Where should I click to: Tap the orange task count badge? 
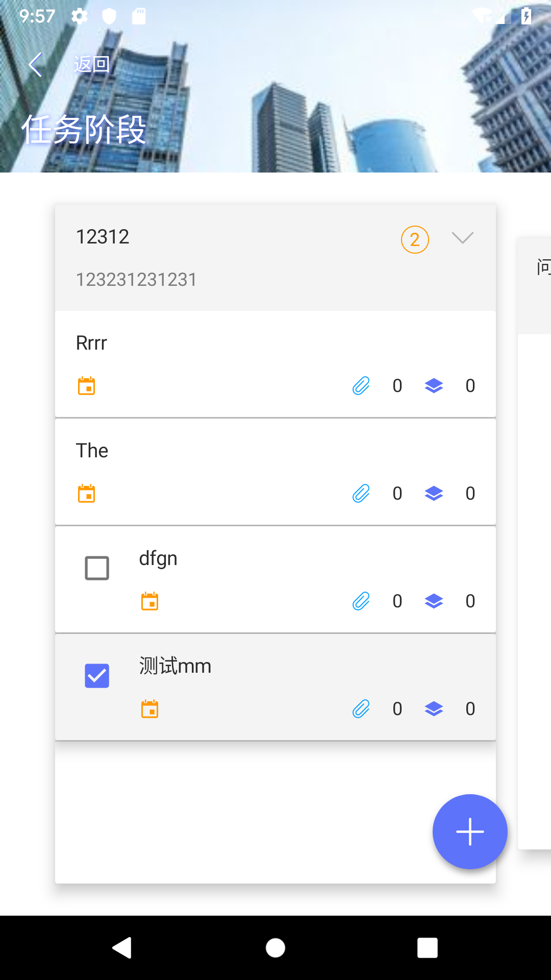415,239
